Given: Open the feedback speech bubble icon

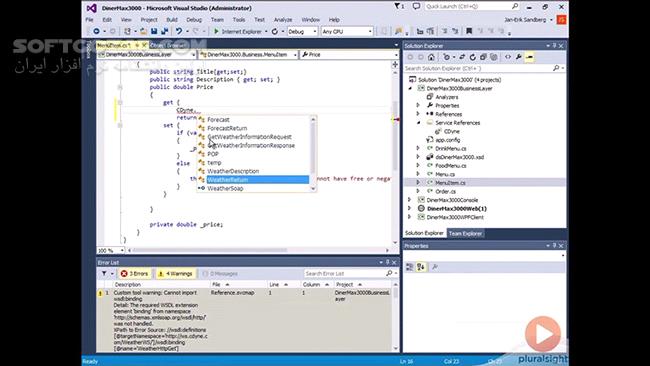Looking at the screenshot, I should click(x=416, y=6).
